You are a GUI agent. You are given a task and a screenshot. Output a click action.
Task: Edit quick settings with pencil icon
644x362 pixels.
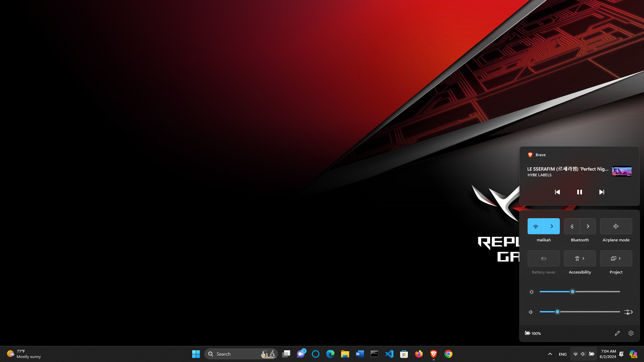[x=617, y=333]
